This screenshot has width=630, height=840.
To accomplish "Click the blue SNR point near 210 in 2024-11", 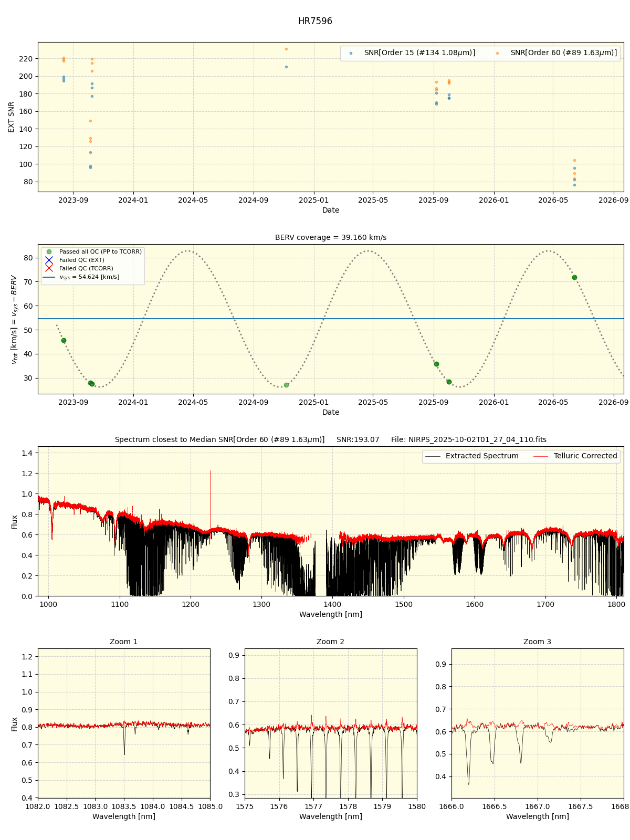I will pos(286,67).
